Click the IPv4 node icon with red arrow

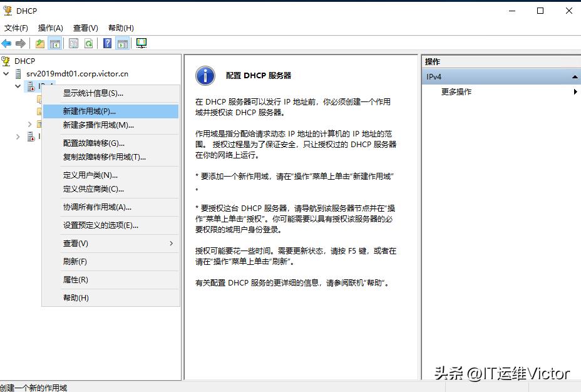click(x=31, y=86)
